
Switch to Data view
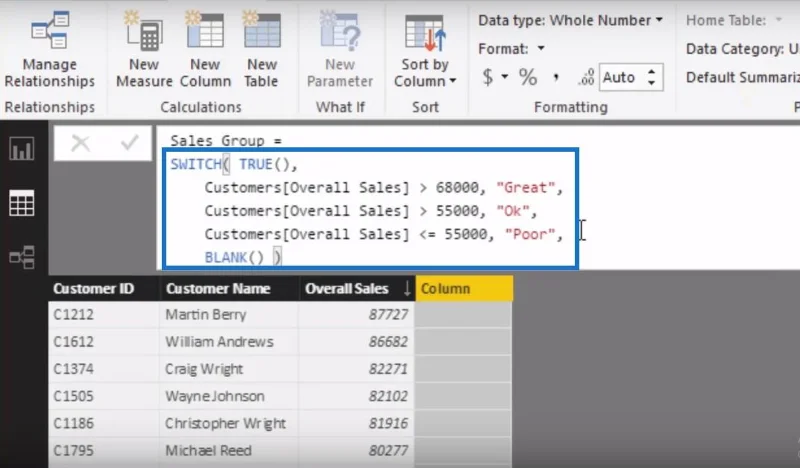21,203
